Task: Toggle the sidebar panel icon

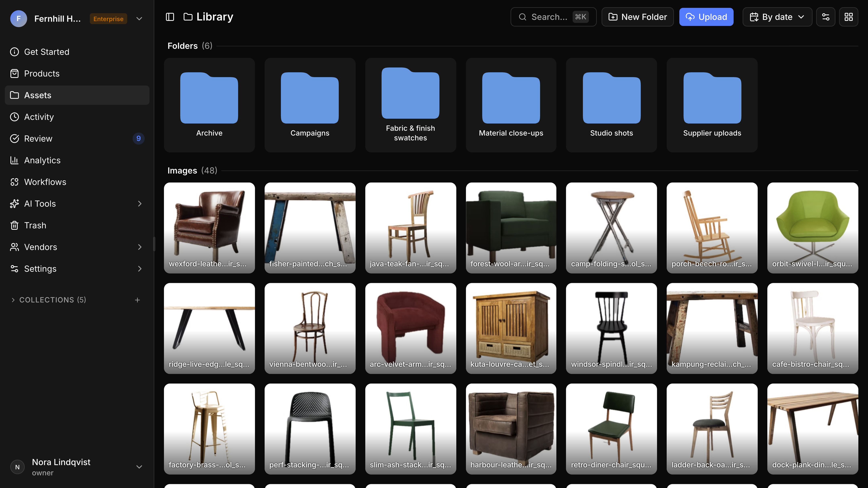Action: pyautogui.click(x=170, y=17)
